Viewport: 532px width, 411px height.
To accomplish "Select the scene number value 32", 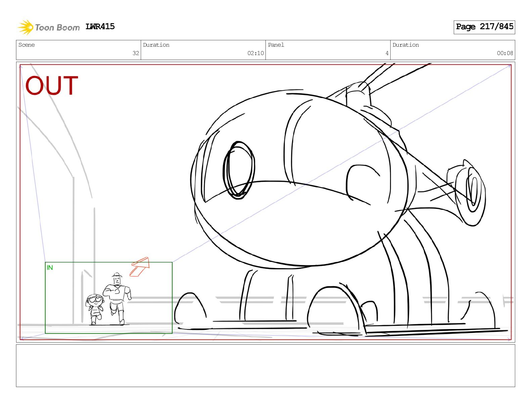I will point(136,53).
